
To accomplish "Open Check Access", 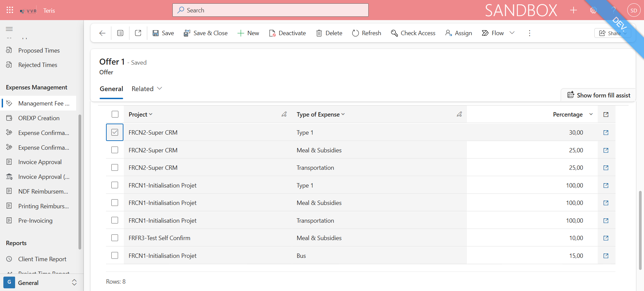I will pyautogui.click(x=413, y=33).
